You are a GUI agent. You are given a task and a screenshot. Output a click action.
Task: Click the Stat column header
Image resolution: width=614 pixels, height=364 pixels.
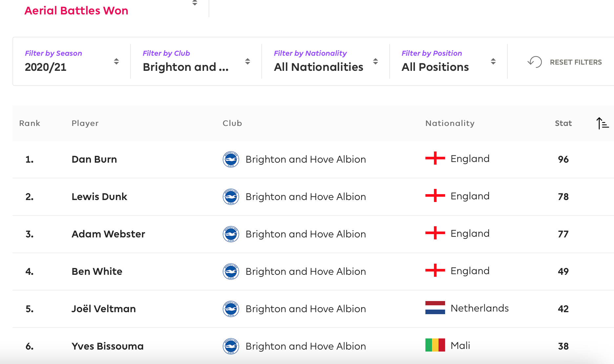coord(563,123)
